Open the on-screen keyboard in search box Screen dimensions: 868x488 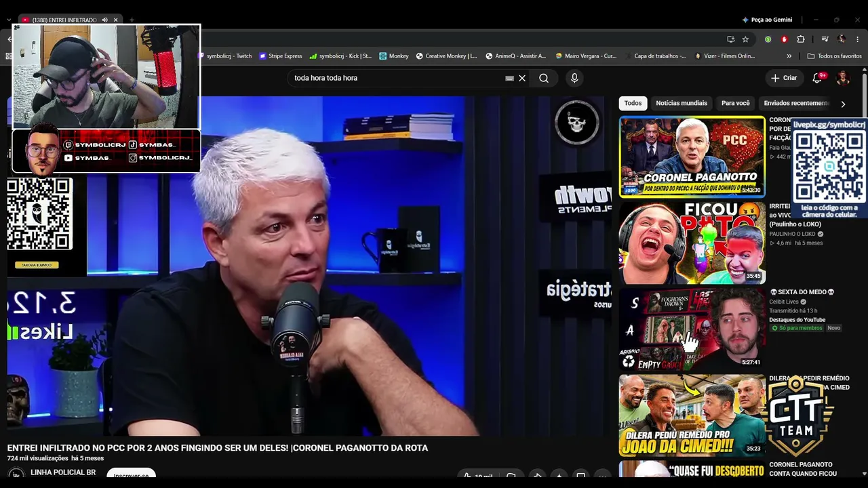click(x=509, y=78)
